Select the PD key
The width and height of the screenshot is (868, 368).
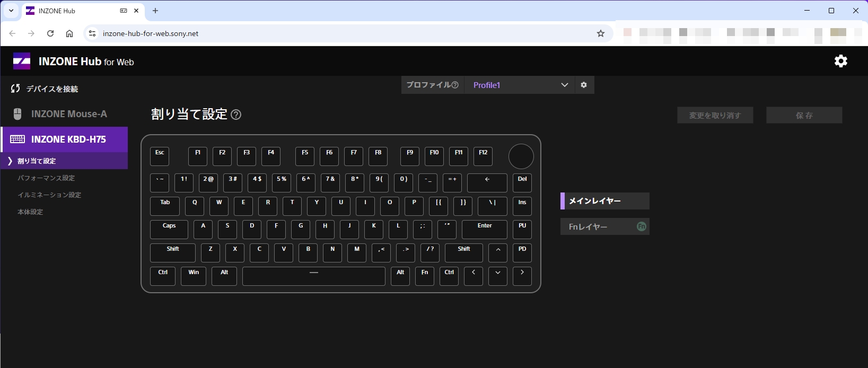pos(522,253)
